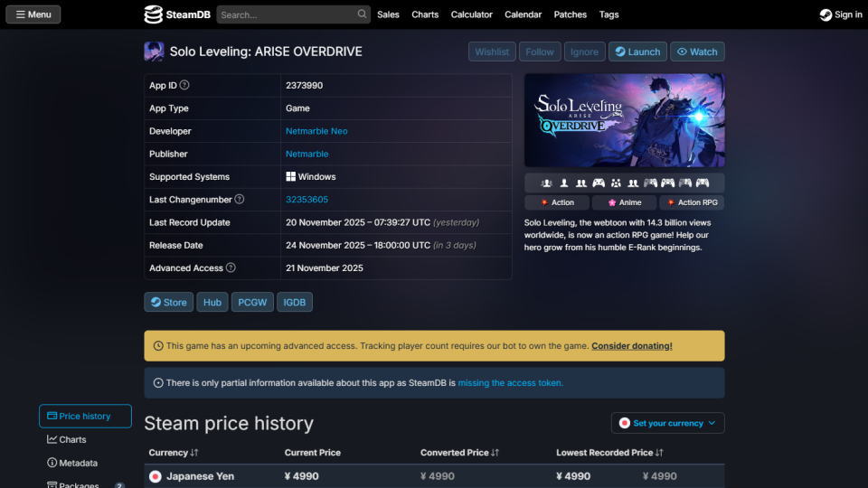This screenshot has width=868, height=488.
Task: Click the SteamDB logo icon
Action: pyautogui.click(x=154, y=14)
